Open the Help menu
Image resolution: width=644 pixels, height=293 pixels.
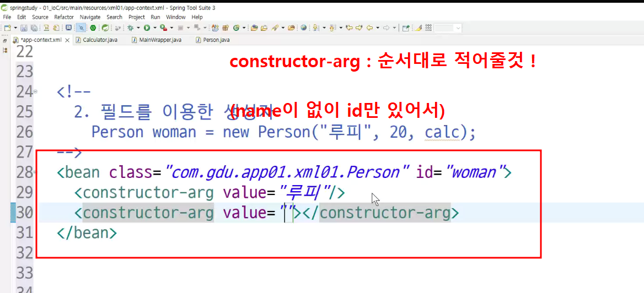point(197,17)
